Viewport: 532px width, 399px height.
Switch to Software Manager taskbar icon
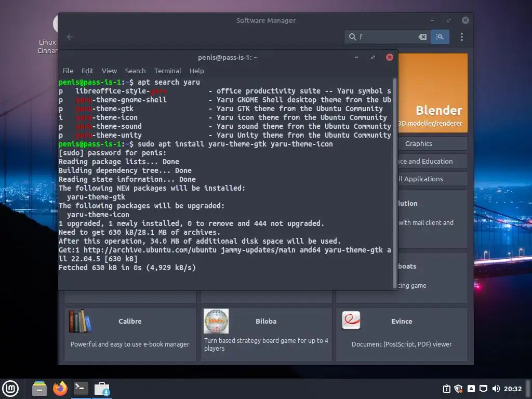[x=102, y=389]
